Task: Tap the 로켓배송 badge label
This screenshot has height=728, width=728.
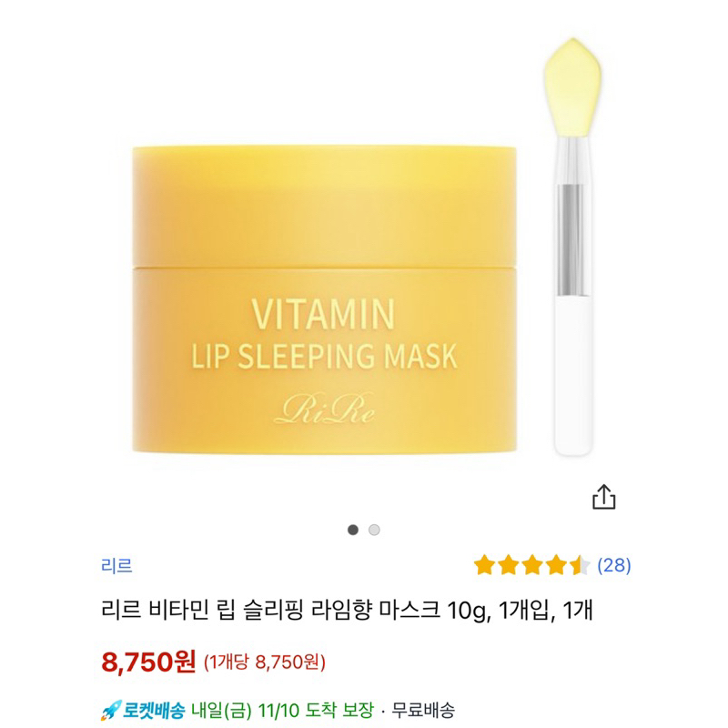Action: pyautogui.click(x=154, y=710)
